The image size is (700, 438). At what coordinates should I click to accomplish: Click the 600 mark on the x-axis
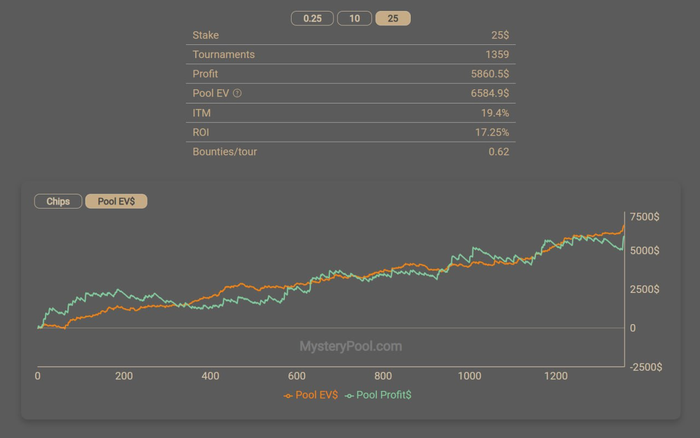296,376
